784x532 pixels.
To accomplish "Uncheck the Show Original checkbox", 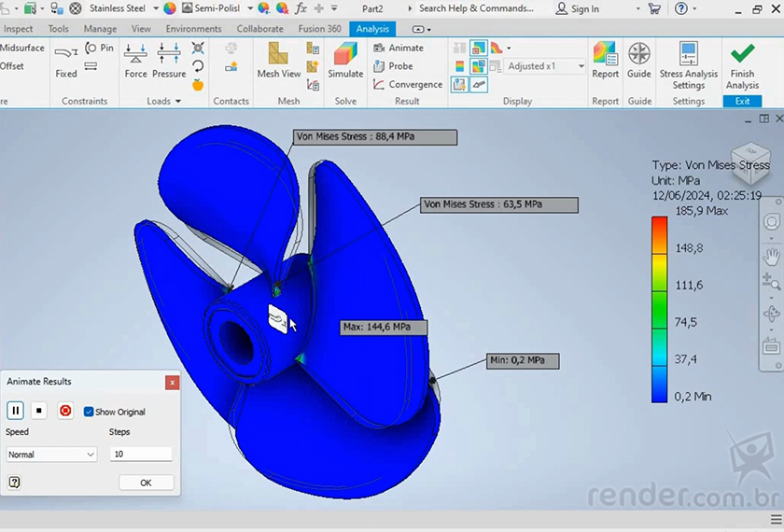I will pyautogui.click(x=89, y=412).
